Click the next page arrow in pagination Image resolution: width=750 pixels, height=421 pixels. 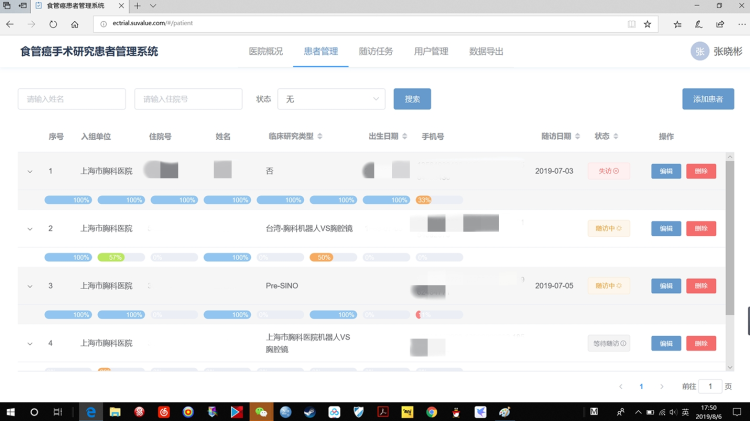[661, 386]
